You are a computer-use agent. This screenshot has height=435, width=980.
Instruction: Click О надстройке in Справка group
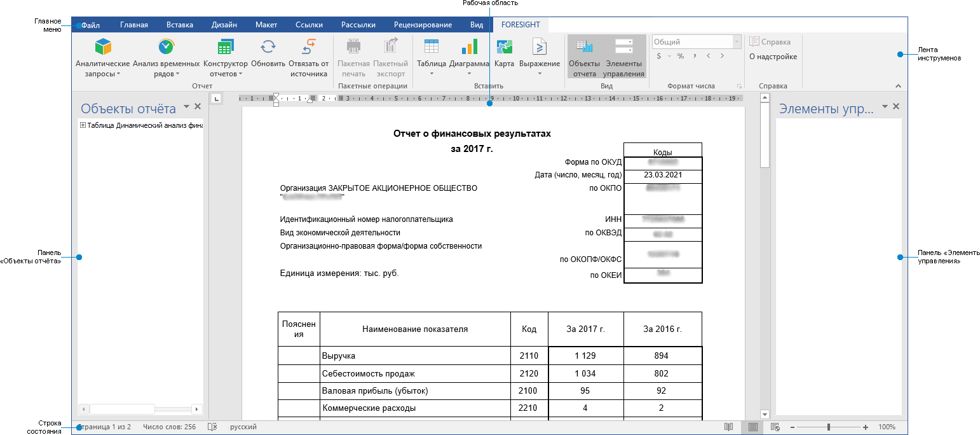[x=773, y=57]
